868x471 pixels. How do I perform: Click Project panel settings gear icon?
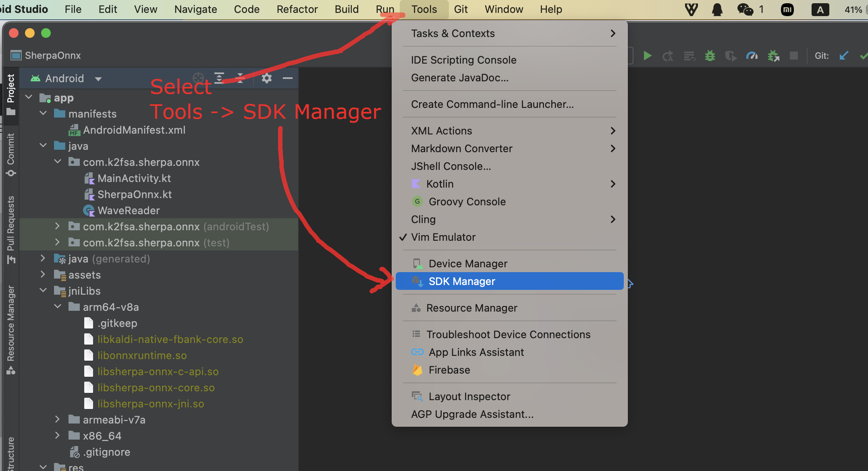[x=266, y=78]
